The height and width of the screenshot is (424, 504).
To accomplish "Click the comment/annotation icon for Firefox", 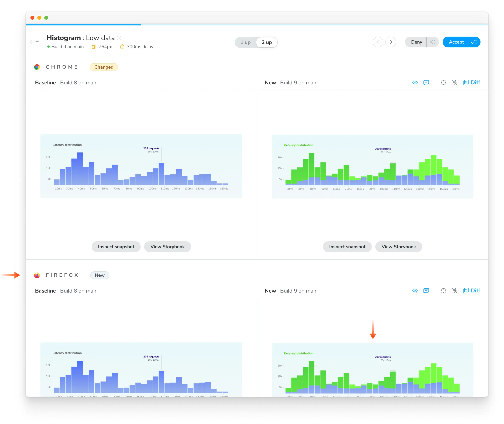I will tap(426, 291).
